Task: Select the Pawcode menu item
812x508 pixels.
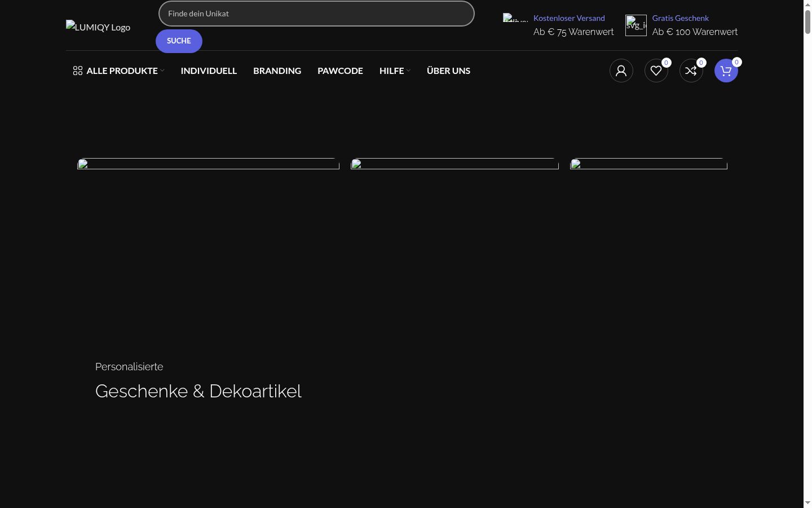Action: click(340, 71)
